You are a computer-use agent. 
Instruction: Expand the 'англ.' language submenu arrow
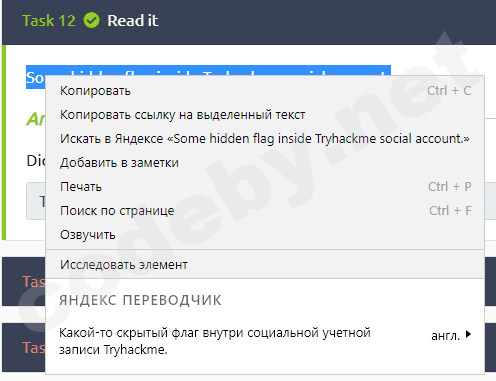(x=468, y=334)
